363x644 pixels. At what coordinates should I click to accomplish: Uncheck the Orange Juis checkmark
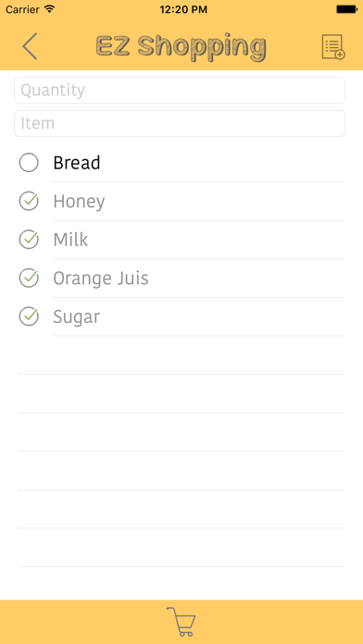(x=29, y=279)
